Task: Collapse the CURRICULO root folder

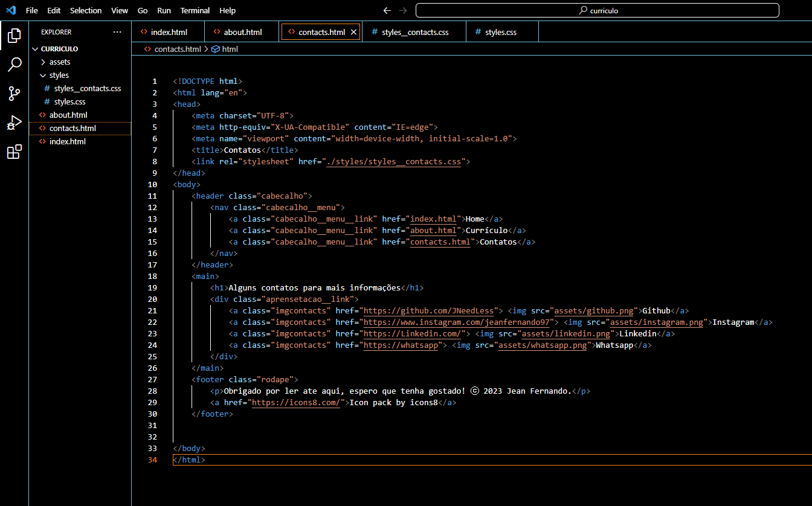Action: coord(36,49)
